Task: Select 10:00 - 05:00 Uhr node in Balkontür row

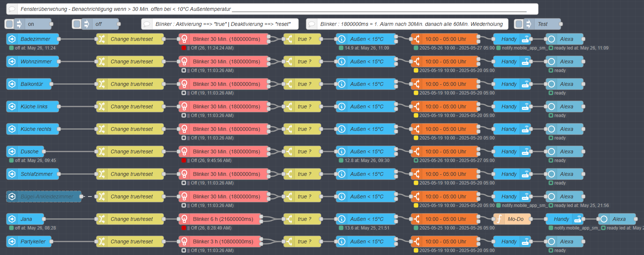Action: click(445, 84)
